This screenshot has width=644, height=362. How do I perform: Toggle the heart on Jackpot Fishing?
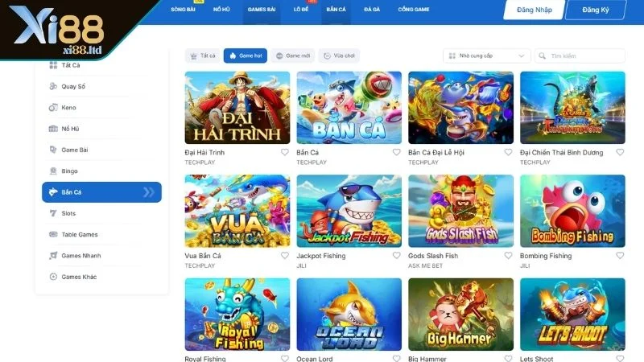396,255
